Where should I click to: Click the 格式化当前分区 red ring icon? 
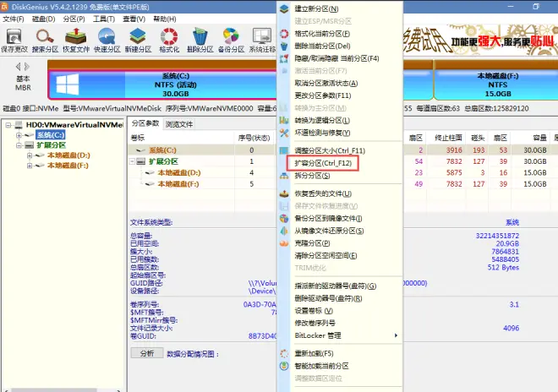point(284,34)
